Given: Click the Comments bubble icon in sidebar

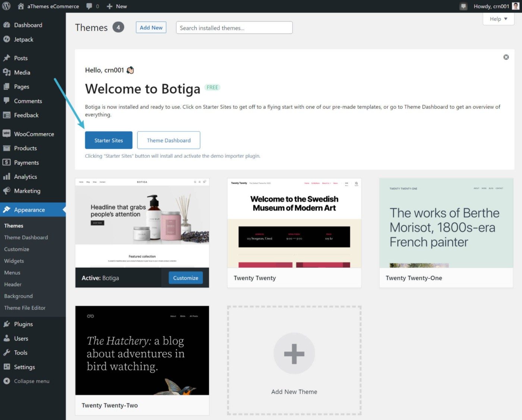Looking at the screenshot, I should (x=7, y=101).
